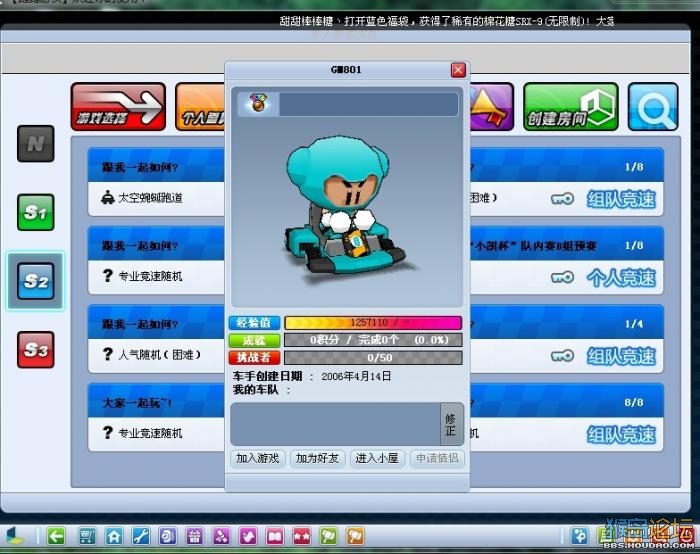Open the shopping cart shop icon
The image size is (700, 554).
coord(87,536)
